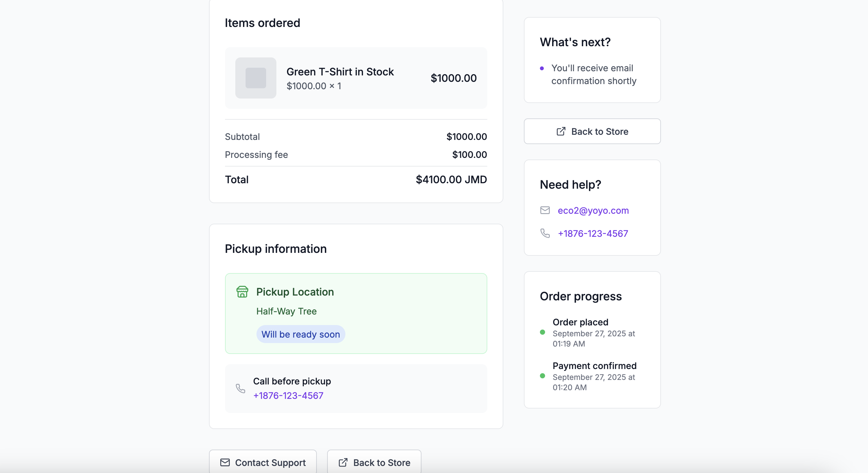The image size is (868, 473).
Task: Click the phone icon beside Call before pickup
Action: pyautogui.click(x=240, y=388)
